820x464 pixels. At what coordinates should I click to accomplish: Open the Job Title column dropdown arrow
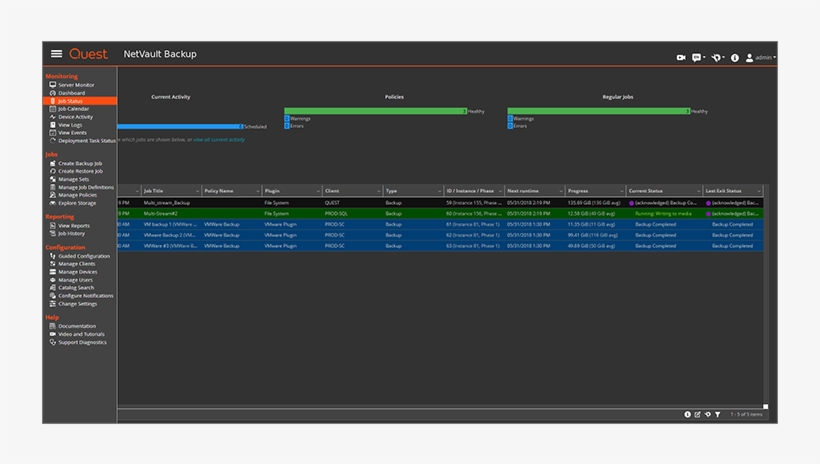point(198,190)
